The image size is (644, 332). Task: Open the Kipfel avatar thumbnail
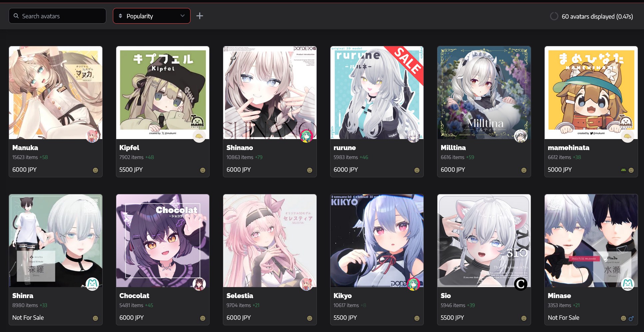[163, 92]
